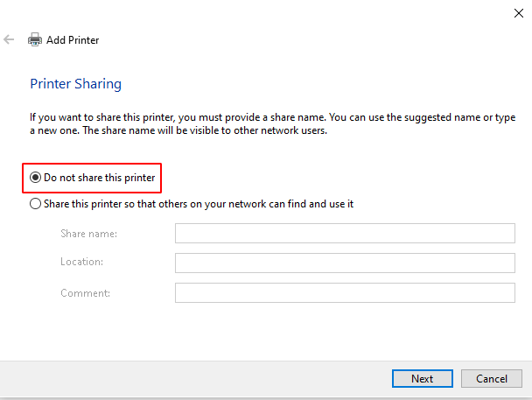532x400 pixels.
Task: Click the 'Add Printer' title text
Action: [73, 40]
